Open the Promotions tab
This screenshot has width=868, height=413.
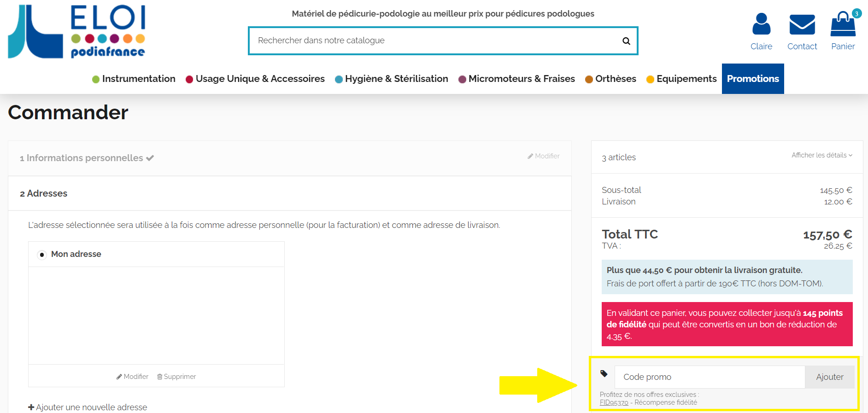pos(752,79)
